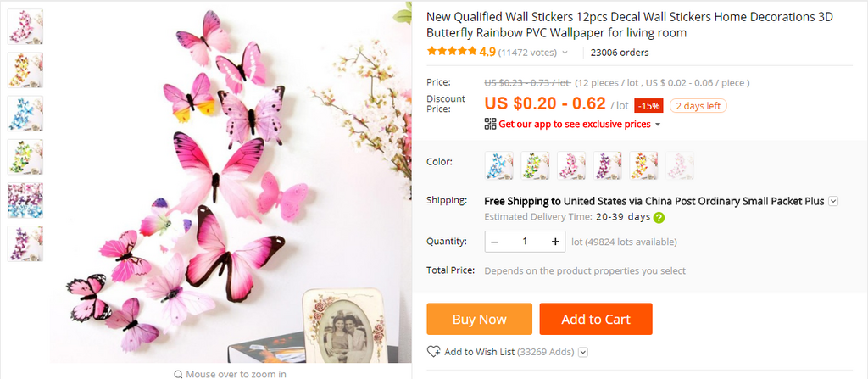Increase quantity with the plus button
The image size is (868, 379).
coord(555,242)
